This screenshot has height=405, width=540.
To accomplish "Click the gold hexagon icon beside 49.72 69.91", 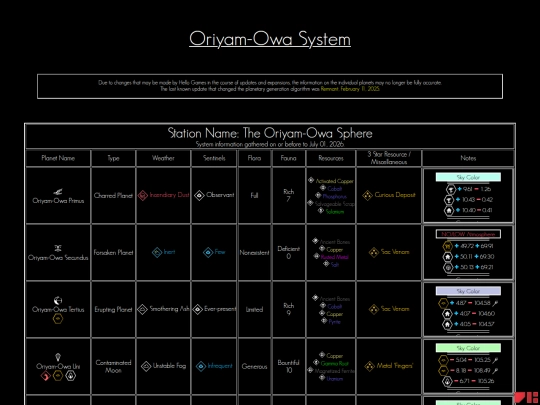I will point(447,246).
